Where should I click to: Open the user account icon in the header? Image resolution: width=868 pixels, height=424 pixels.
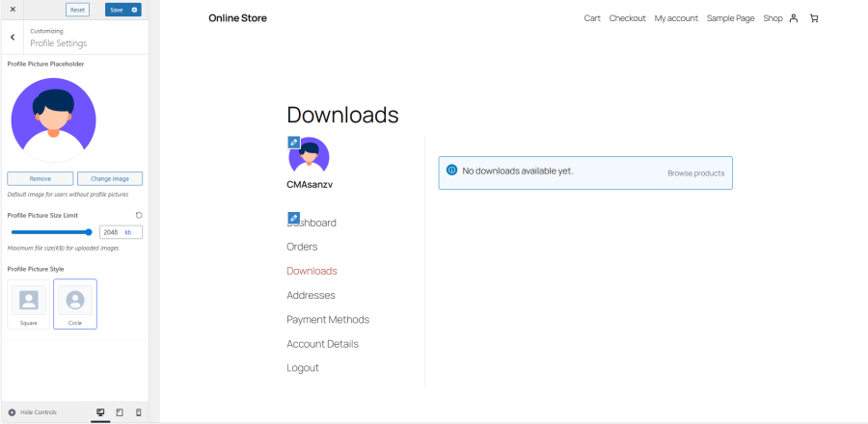pos(794,18)
